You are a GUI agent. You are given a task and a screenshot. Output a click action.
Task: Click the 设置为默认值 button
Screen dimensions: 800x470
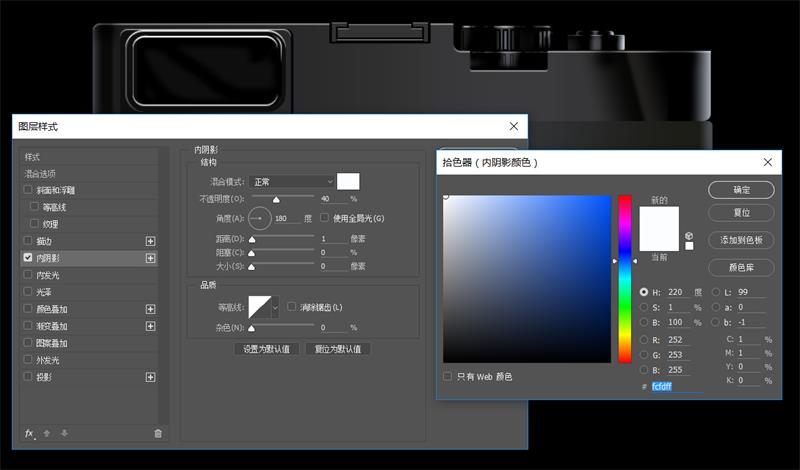tap(267, 349)
